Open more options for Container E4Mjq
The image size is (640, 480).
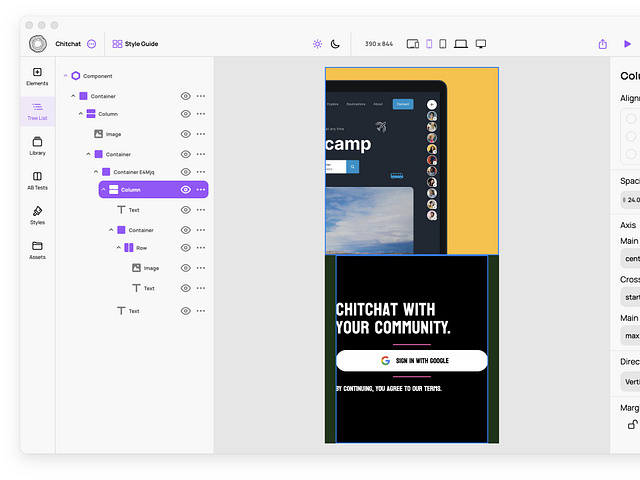[201, 172]
